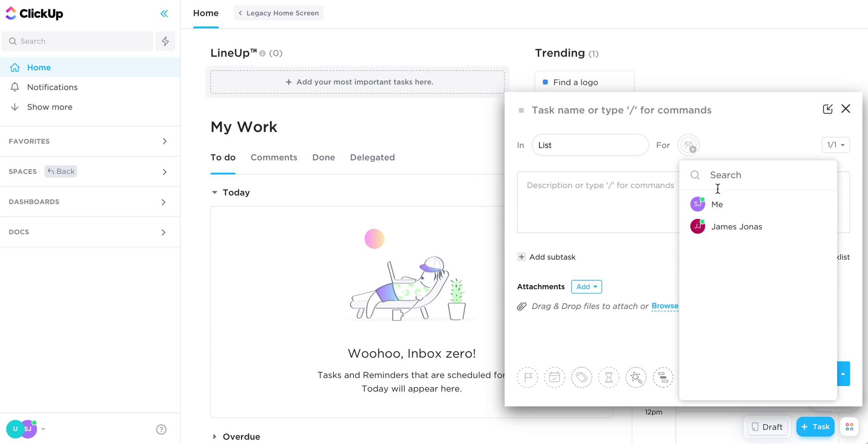The width and height of the screenshot is (868, 444).
Task: Click the List location field
Action: (590, 145)
